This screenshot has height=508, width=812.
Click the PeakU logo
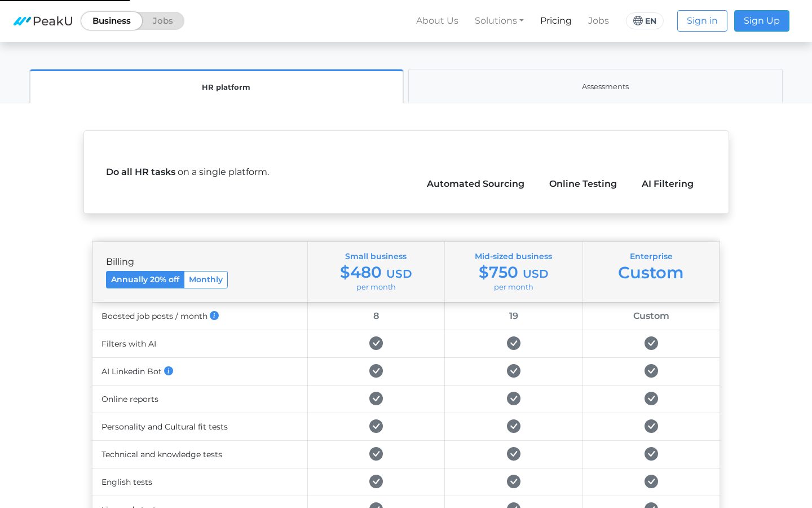[43, 21]
